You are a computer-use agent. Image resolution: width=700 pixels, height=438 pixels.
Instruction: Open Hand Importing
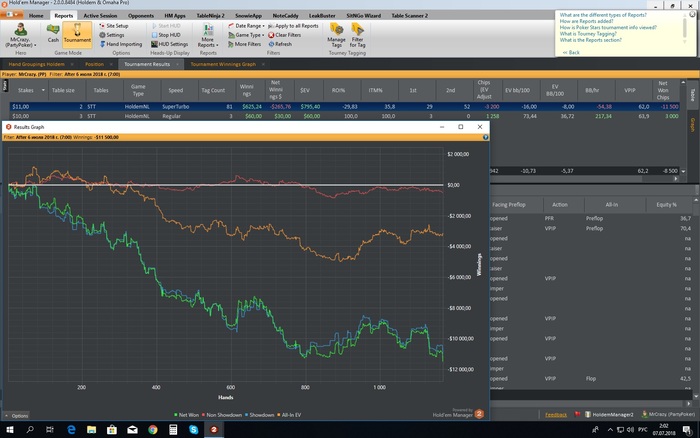[121, 44]
